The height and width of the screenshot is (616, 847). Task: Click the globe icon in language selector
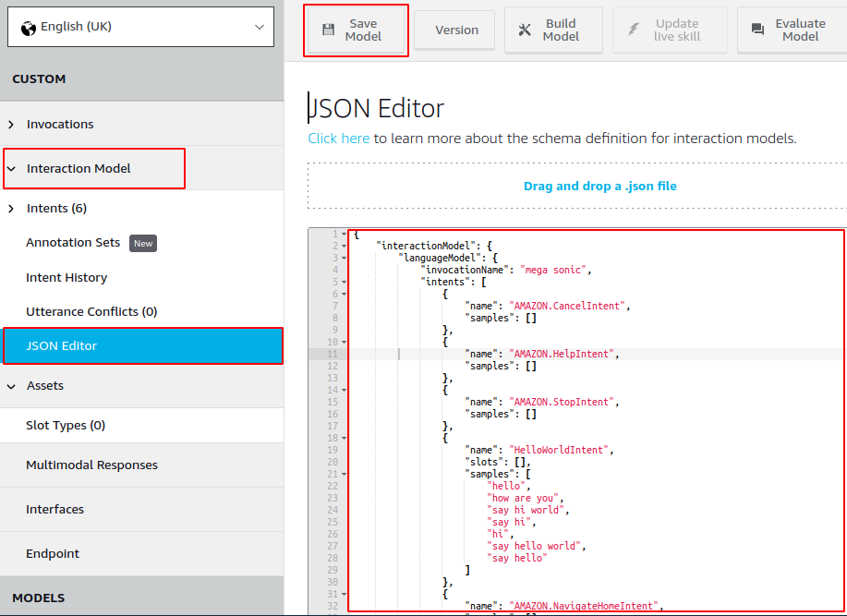click(28, 27)
